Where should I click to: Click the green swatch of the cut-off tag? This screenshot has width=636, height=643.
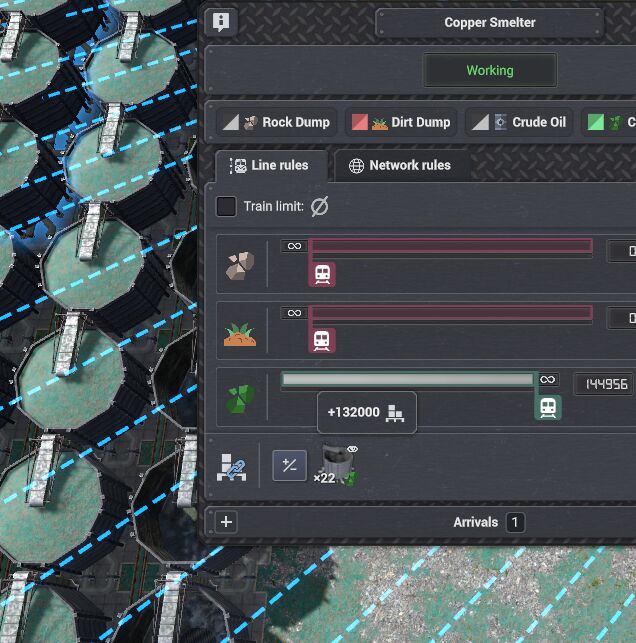pos(595,122)
